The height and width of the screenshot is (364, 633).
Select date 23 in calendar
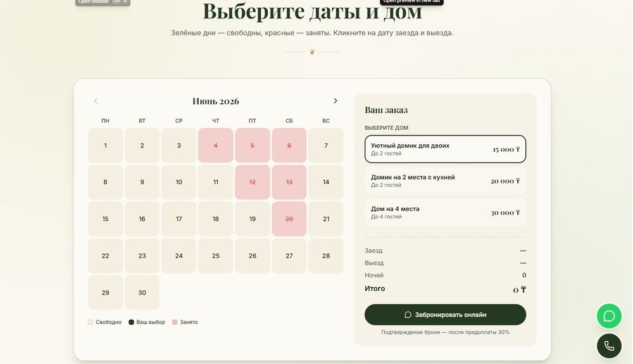[x=142, y=256]
